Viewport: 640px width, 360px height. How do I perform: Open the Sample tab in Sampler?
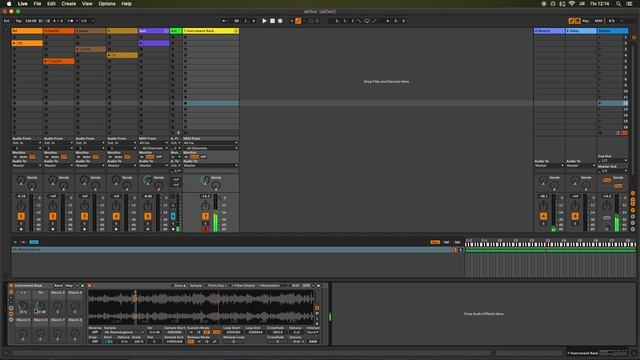[196, 286]
